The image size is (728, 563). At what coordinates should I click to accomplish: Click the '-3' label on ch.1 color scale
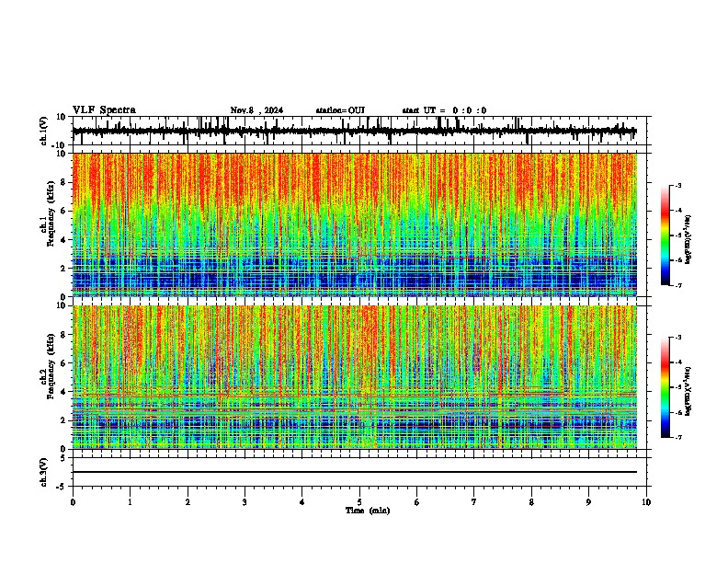pos(678,185)
